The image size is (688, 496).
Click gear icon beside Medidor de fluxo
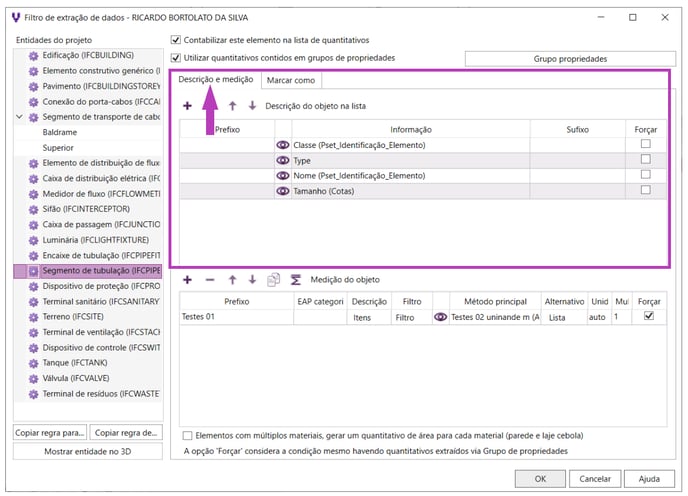click(33, 194)
